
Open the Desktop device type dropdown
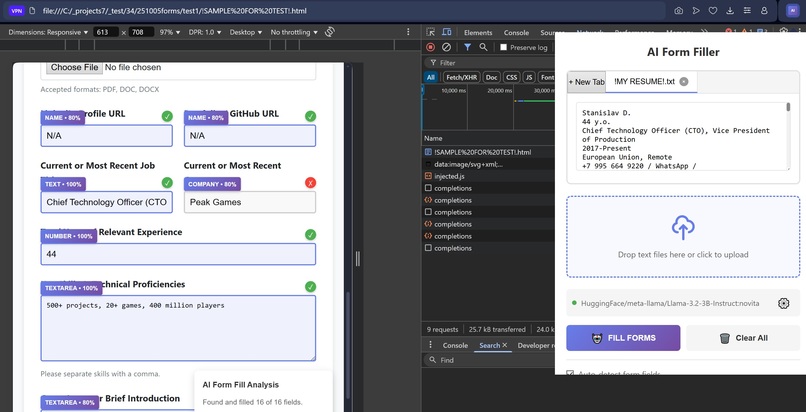[245, 32]
